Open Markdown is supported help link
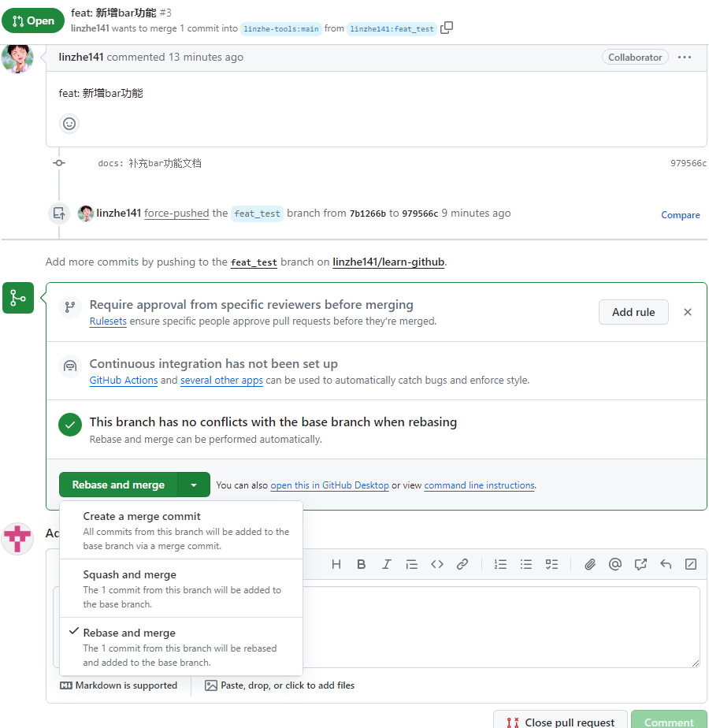 (x=119, y=685)
